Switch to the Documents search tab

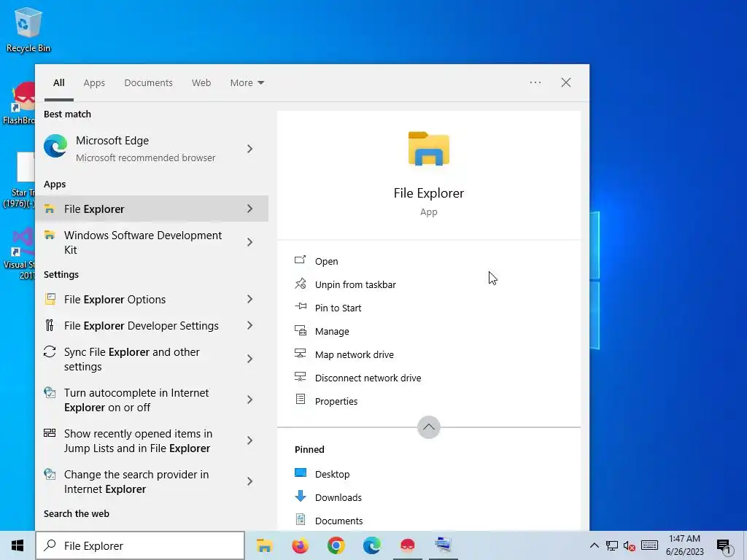[149, 83]
